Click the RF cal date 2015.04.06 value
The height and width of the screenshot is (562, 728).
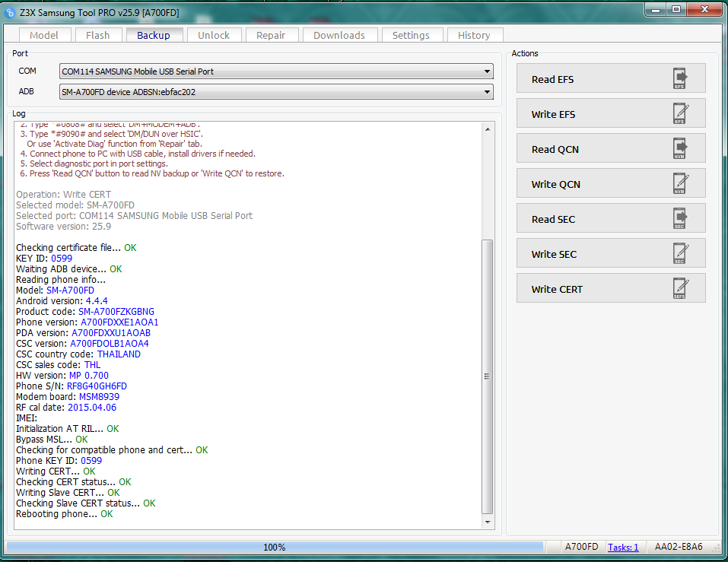click(x=92, y=408)
